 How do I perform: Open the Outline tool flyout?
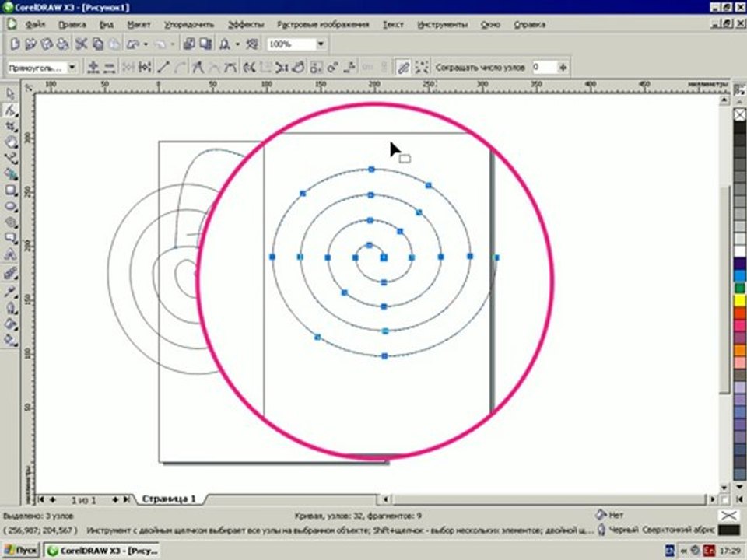tap(10, 308)
